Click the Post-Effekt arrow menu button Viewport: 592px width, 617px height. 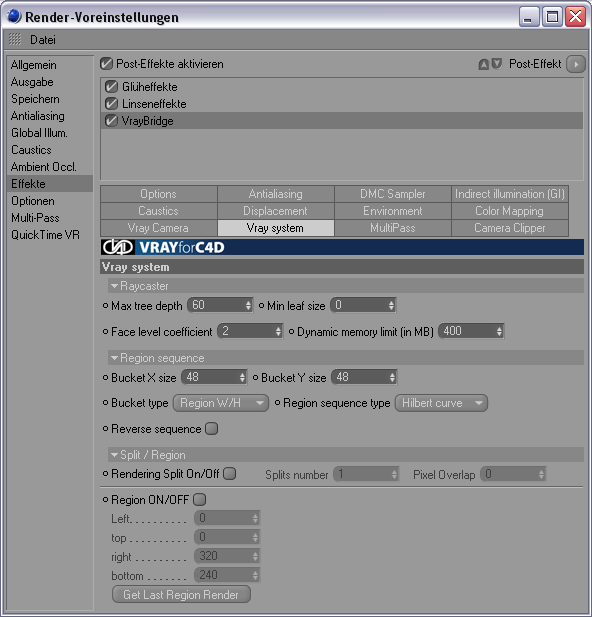point(576,64)
